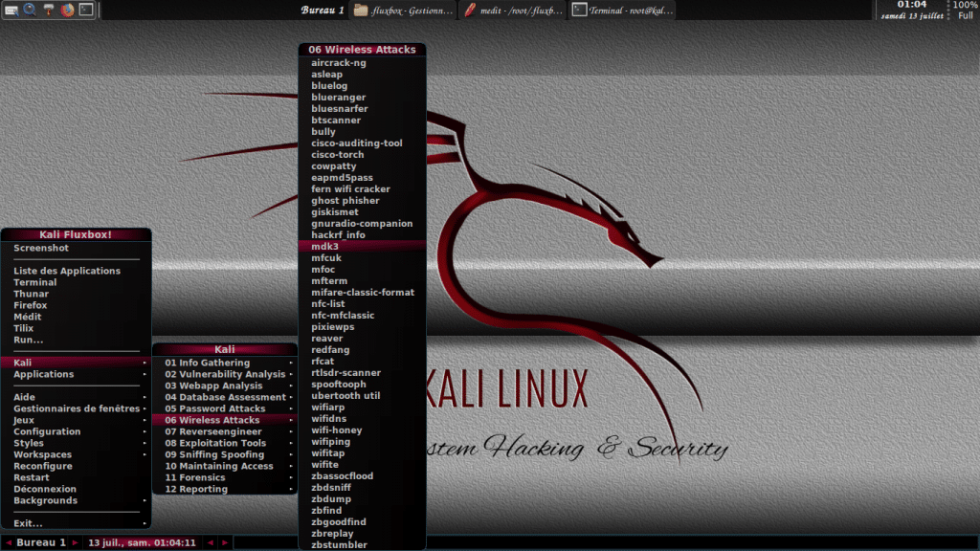Open 08 Exploitation Tools category
The image size is (980, 551).
pyautogui.click(x=225, y=443)
